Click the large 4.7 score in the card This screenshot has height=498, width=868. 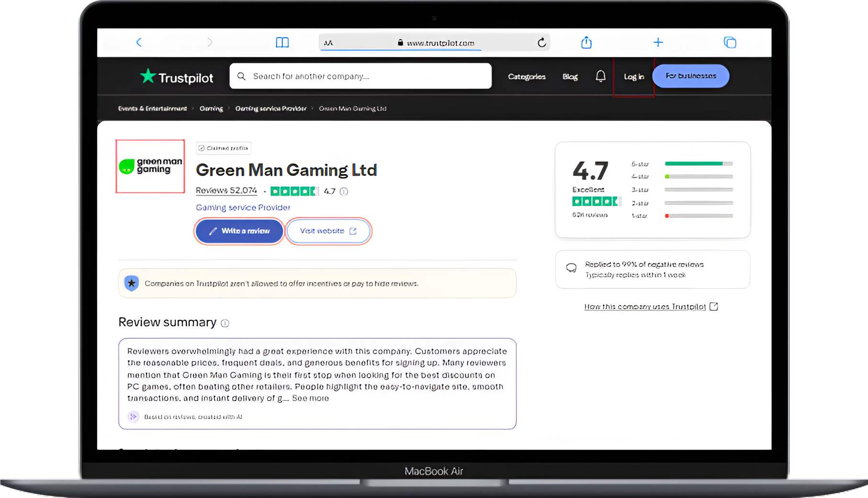point(590,170)
